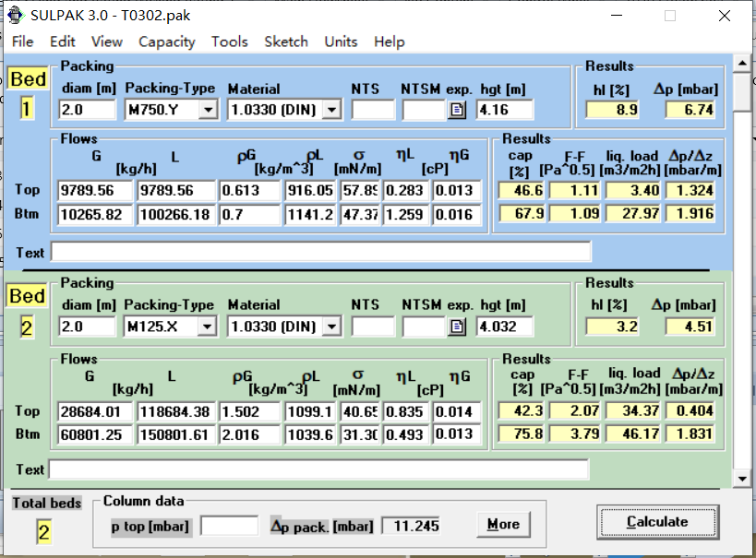This screenshot has width=756, height=558.
Task: Expand Bed 2 Material dropdown 1.0330 (DIN)
Action: tap(331, 326)
